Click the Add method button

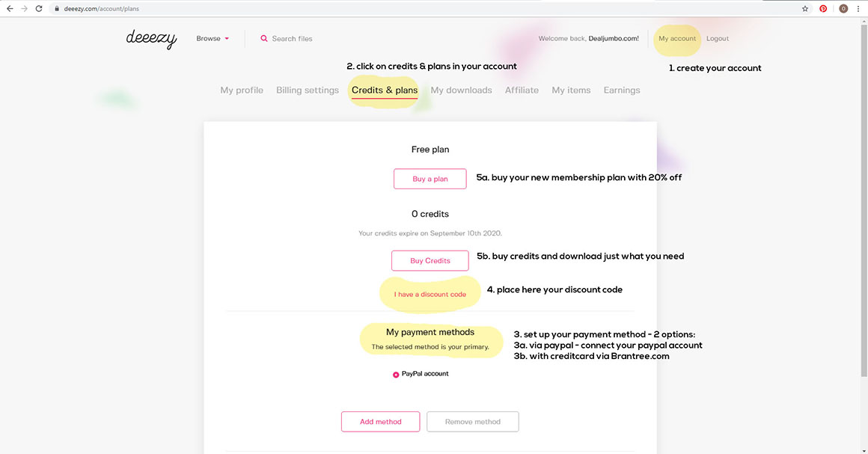[x=380, y=422]
